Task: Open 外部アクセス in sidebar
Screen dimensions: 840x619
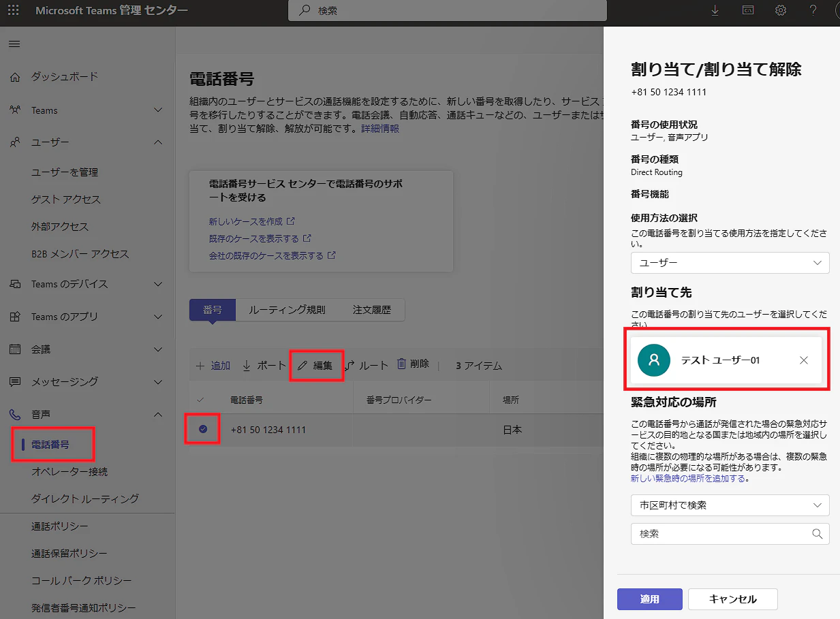Action: (x=60, y=227)
